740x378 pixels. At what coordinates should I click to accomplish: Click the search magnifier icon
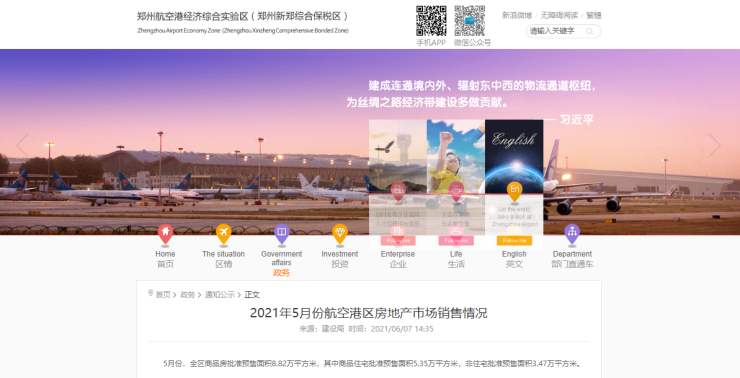click(x=589, y=32)
